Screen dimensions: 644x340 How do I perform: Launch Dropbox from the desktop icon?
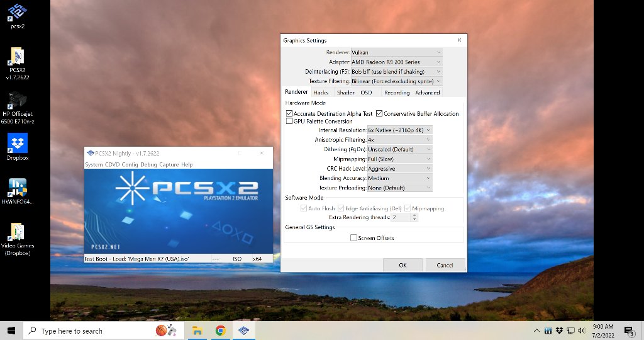pyautogui.click(x=17, y=147)
